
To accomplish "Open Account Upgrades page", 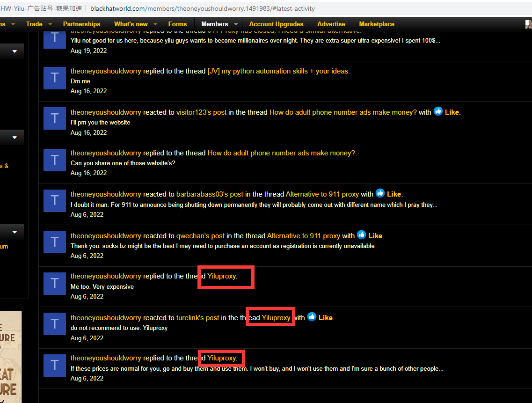I will click(x=276, y=24).
